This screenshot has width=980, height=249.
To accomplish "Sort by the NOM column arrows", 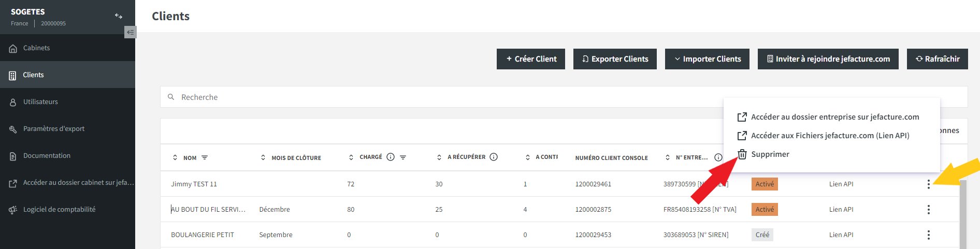I will click(175, 157).
